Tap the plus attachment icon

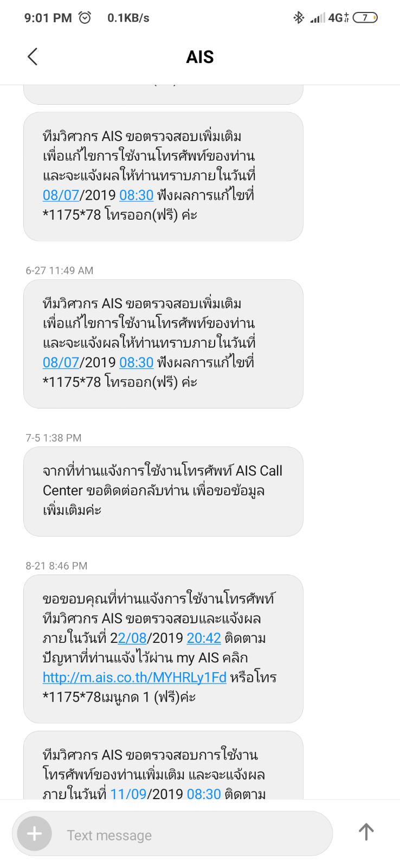(34, 834)
